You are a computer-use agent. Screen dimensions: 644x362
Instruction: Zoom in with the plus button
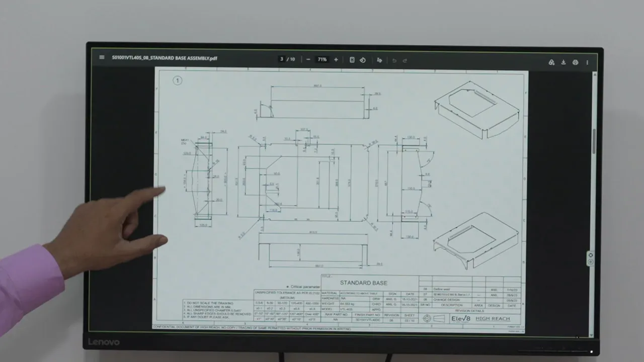point(336,60)
